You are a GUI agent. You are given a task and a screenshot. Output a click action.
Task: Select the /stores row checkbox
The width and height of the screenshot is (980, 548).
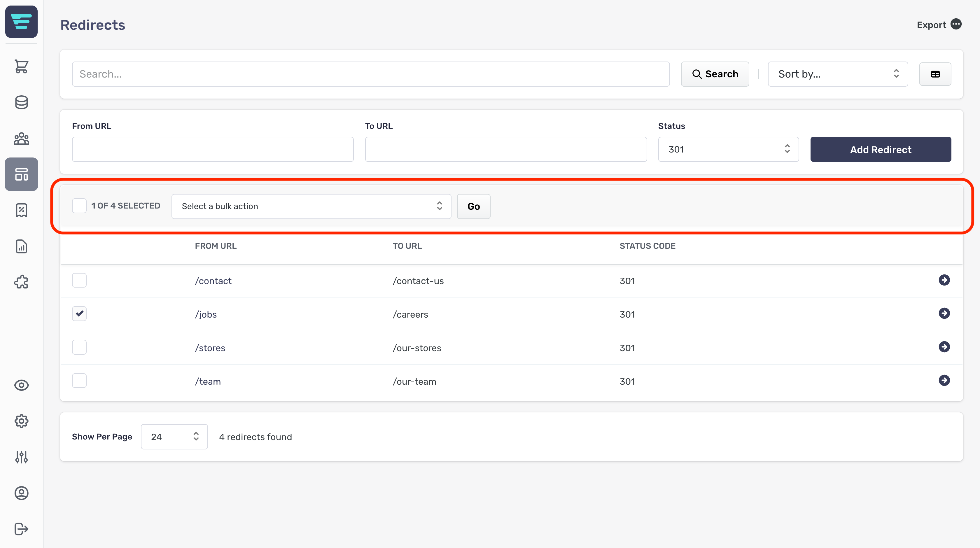coord(79,347)
